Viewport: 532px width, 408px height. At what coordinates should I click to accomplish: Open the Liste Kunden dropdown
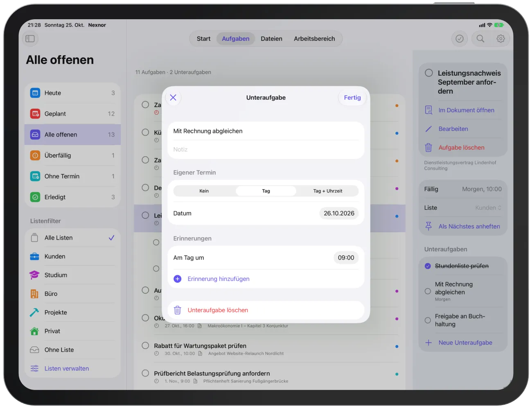(x=488, y=208)
